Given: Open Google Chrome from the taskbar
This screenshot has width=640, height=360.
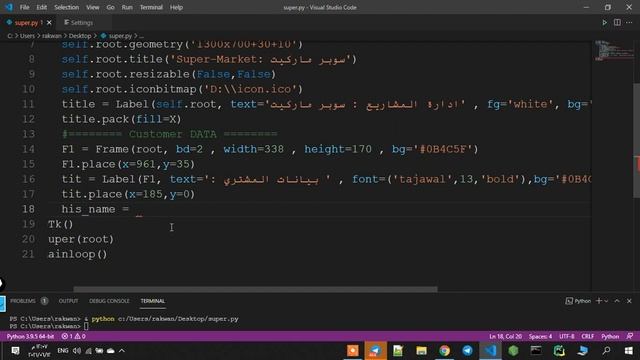Looking at the screenshot, I should [x=444, y=351].
